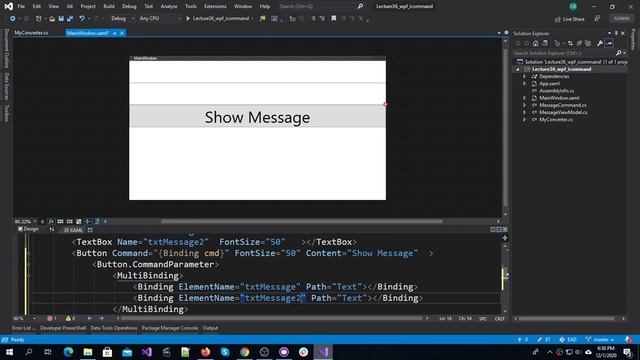The height and width of the screenshot is (360, 640).
Task: Expand the MessageViewModel.cs node
Action: pos(524,113)
